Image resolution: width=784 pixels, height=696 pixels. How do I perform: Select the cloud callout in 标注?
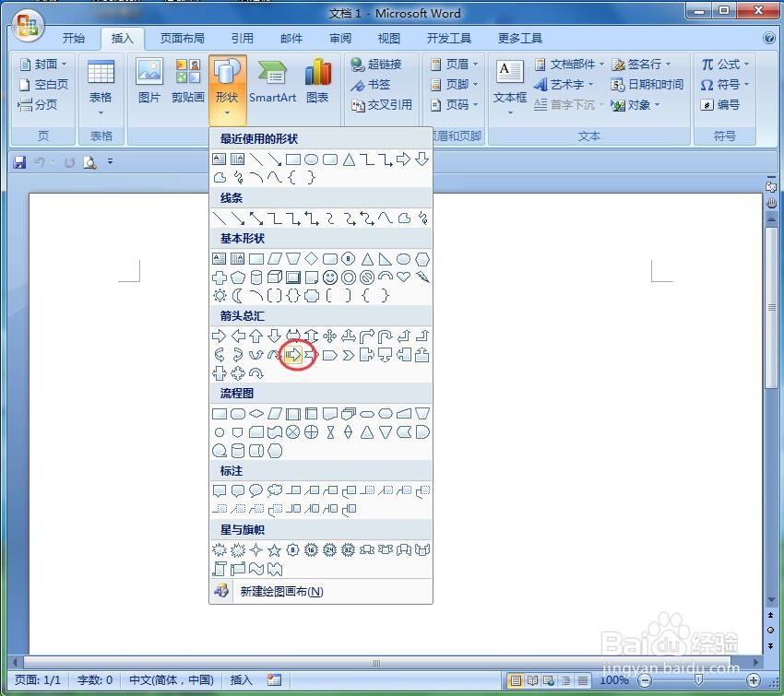tap(275, 490)
